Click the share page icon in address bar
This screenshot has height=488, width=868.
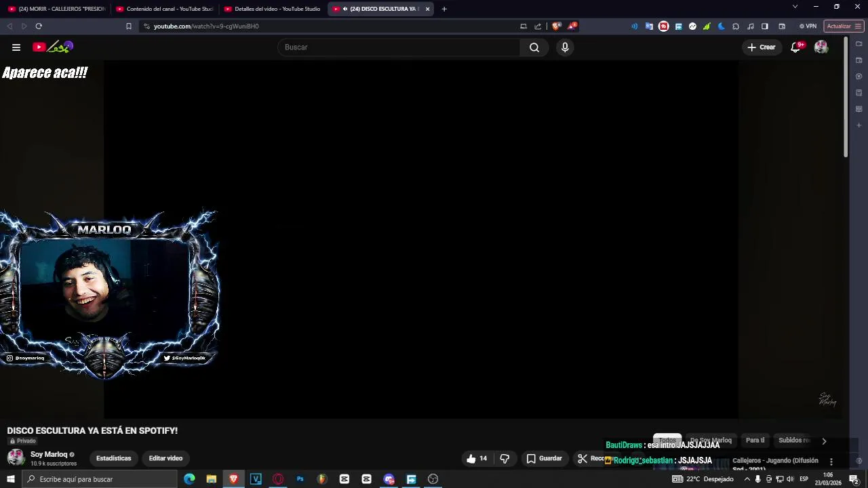pos(538,26)
